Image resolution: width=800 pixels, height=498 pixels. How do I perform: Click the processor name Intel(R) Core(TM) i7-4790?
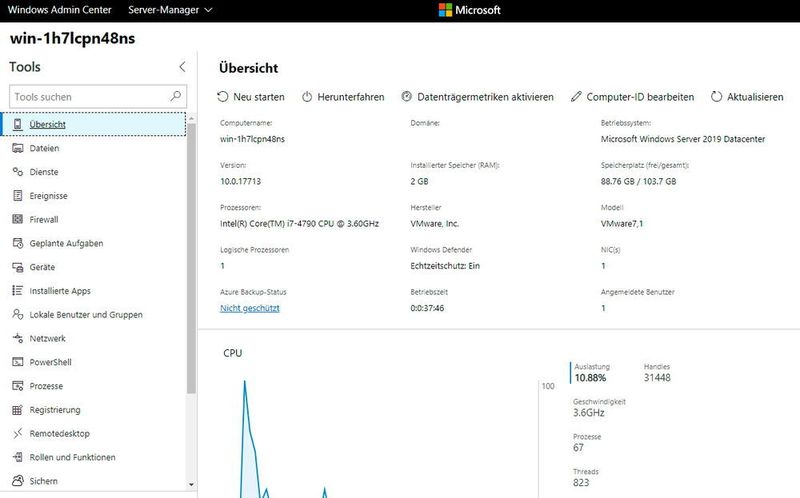(x=299, y=223)
